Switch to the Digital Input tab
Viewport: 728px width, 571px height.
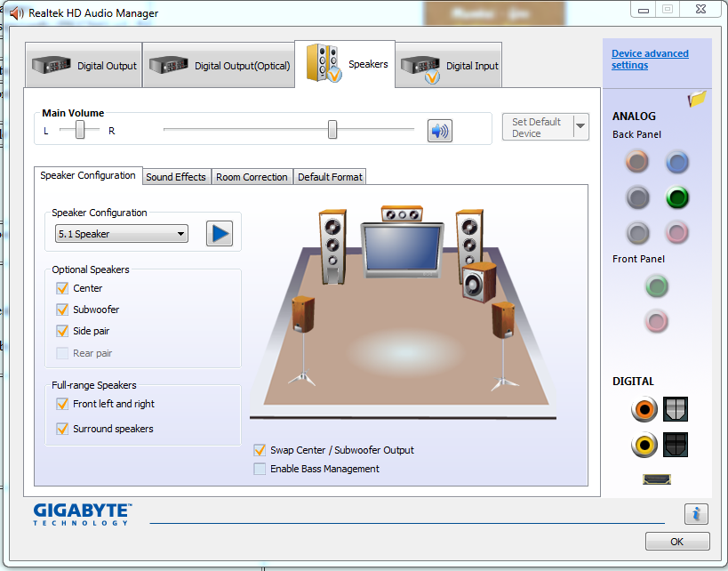click(x=449, y=65)
